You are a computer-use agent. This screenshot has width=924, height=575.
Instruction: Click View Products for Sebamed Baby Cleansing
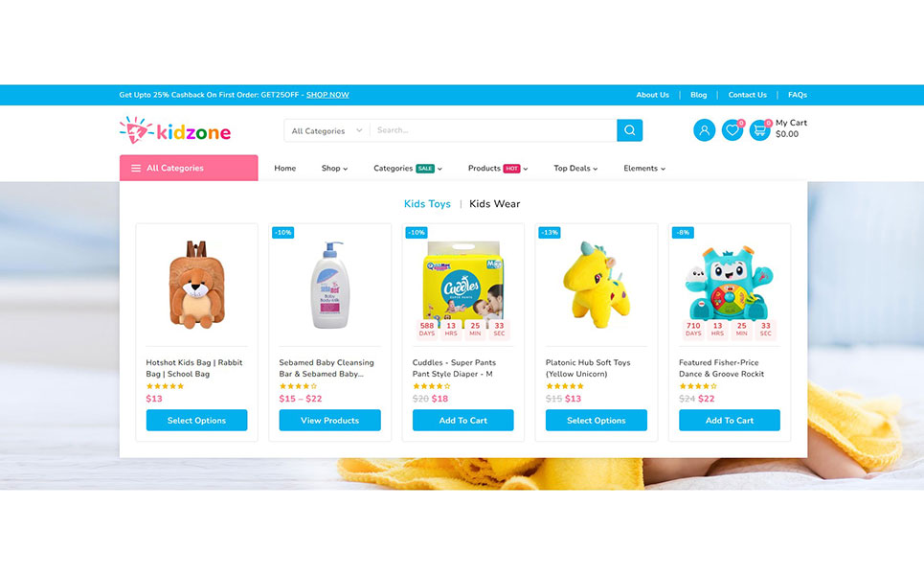click(x=330, y=421)
